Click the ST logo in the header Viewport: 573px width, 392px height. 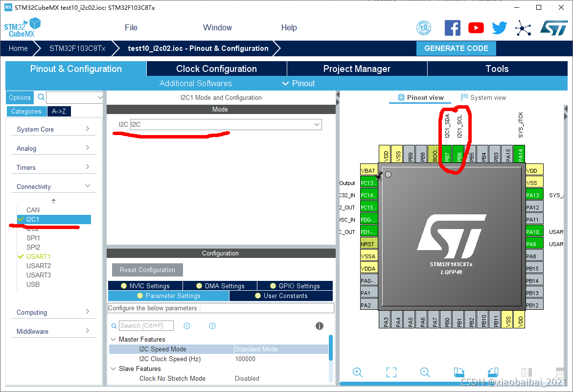coord(554,28)
